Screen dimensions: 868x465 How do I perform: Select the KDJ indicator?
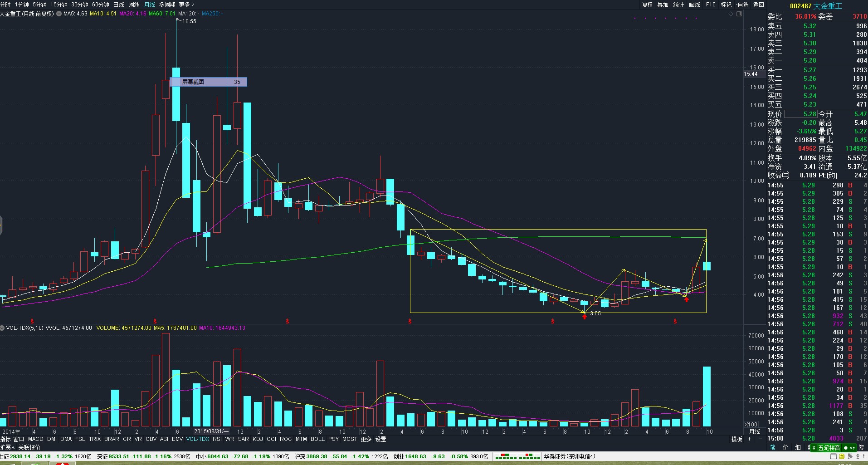[x=258, y=439]
